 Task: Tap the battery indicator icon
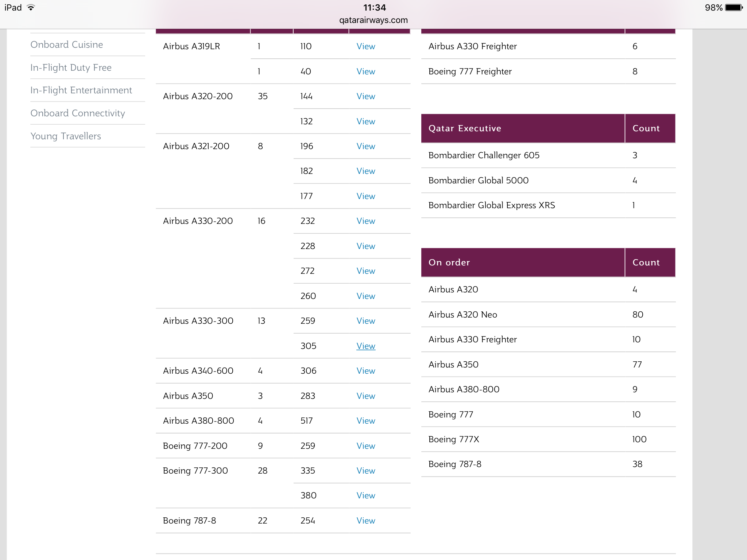734,8
